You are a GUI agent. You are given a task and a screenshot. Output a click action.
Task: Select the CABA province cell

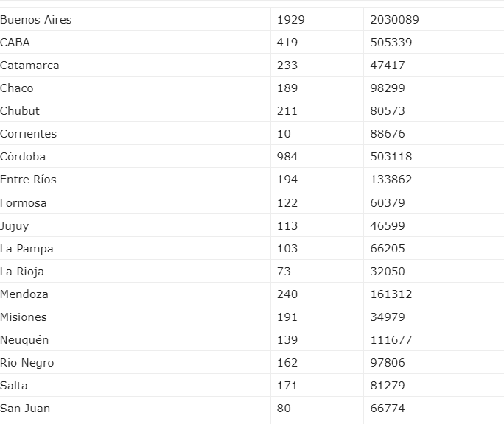click(x=15, y=43)
